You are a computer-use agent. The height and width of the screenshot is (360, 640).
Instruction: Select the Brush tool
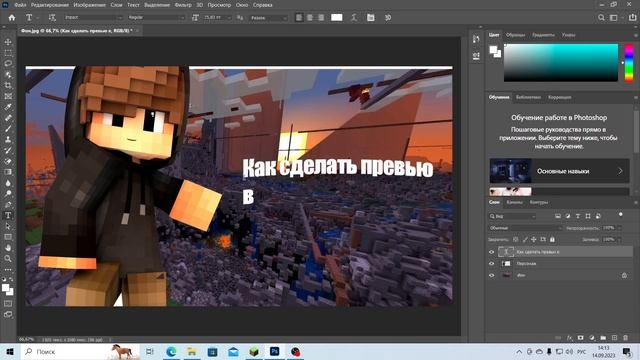tap(8, 129)
